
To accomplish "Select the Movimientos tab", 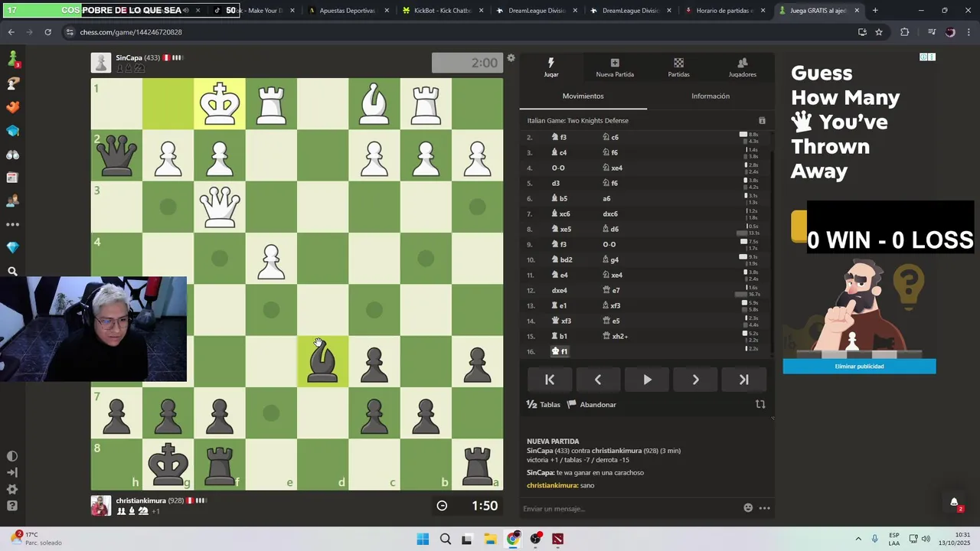I will (x=583, y=96).
